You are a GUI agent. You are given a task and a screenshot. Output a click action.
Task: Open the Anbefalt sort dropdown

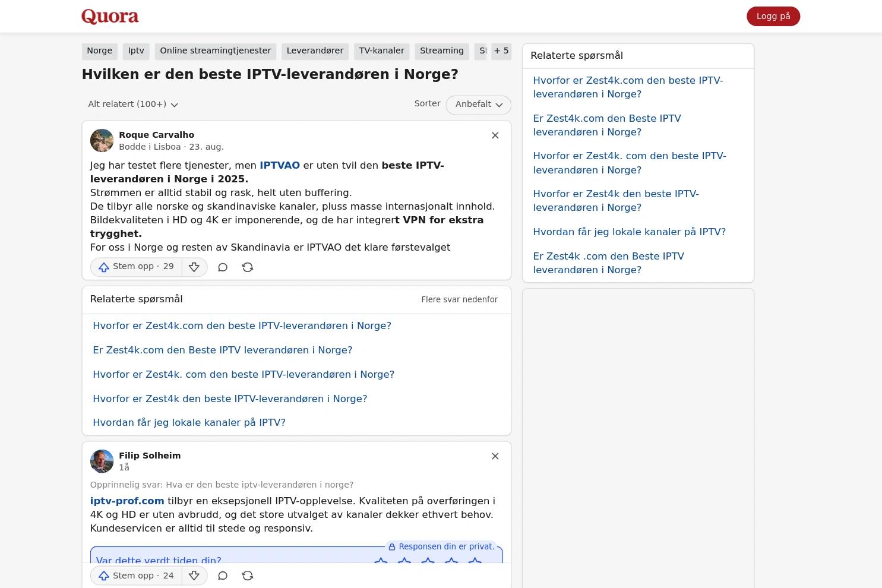[x=478, y=105]
